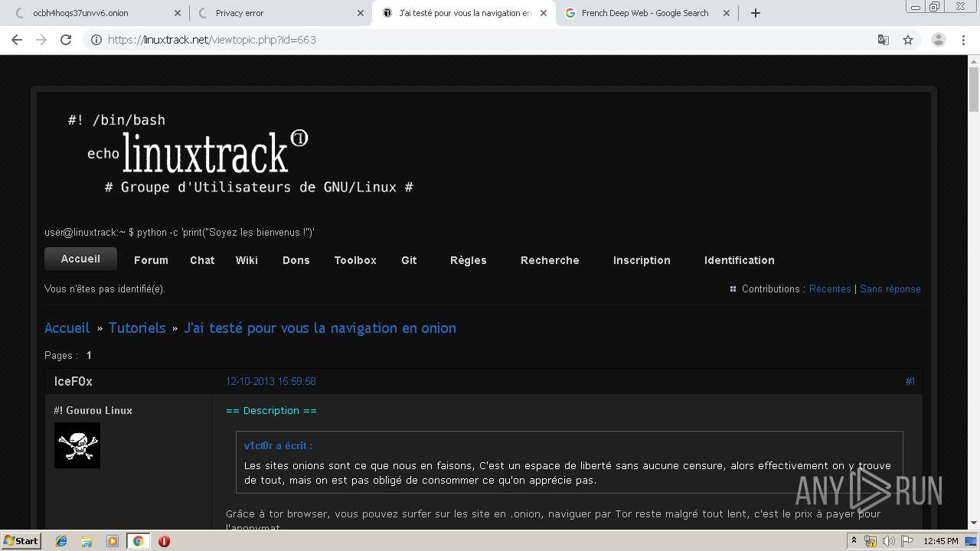980x551 pixels.
Task: Close the J'ai testé pour vous tab
Action: (544, 13)
